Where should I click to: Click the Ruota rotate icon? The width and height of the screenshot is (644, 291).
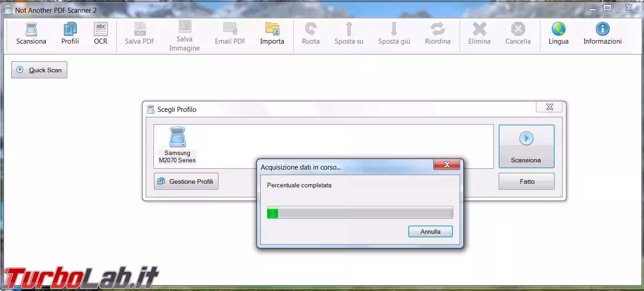tap(311, 30)
